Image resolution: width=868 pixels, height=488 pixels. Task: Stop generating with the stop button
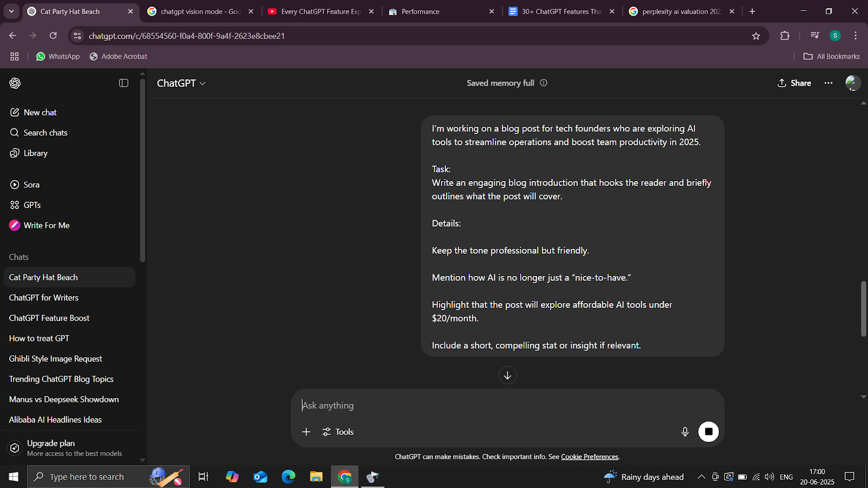[709, 432]
